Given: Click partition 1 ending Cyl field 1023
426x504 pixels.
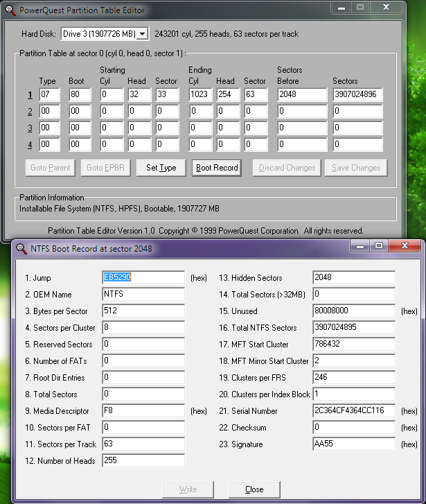Looking at the screenshot, I should (200, 94).
